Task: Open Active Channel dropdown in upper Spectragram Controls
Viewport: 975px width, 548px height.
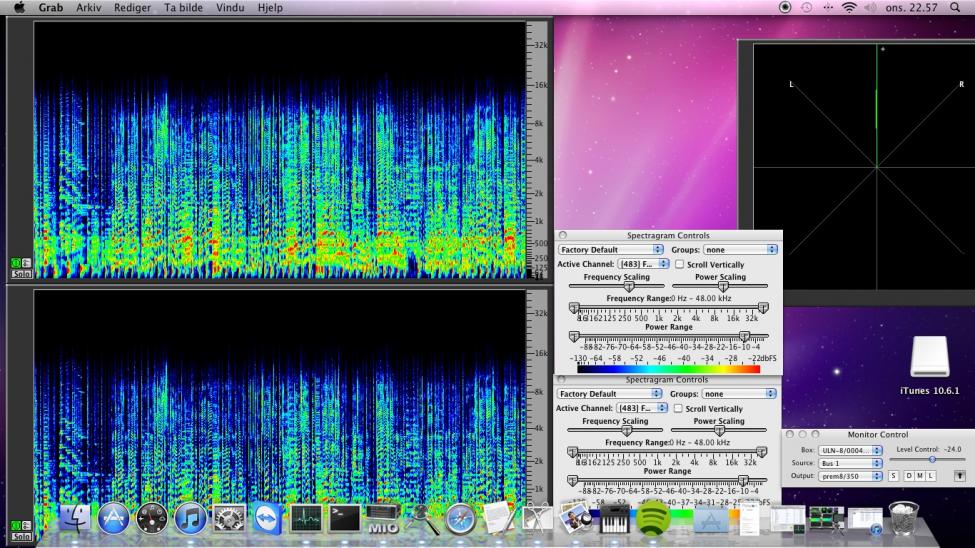Action: [x=643, y=264]
